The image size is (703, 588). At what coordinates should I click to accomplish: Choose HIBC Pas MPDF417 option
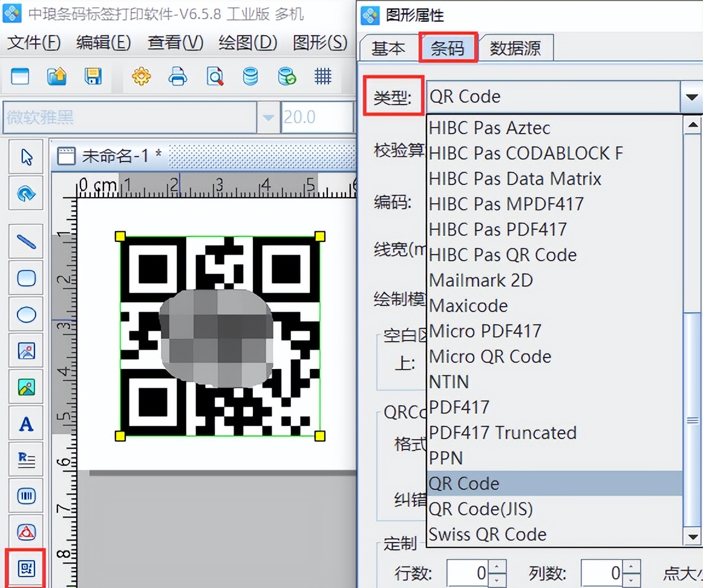click(x=554, y=204)
